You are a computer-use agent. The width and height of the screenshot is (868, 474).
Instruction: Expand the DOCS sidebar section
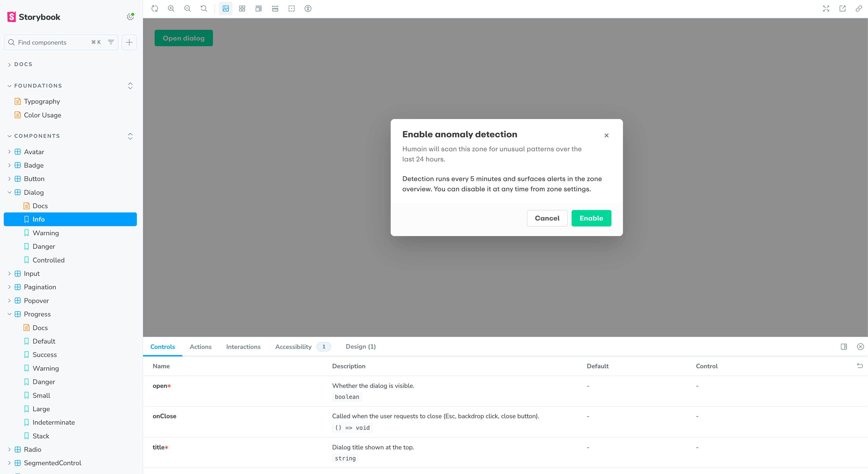(x=23, y=64)
